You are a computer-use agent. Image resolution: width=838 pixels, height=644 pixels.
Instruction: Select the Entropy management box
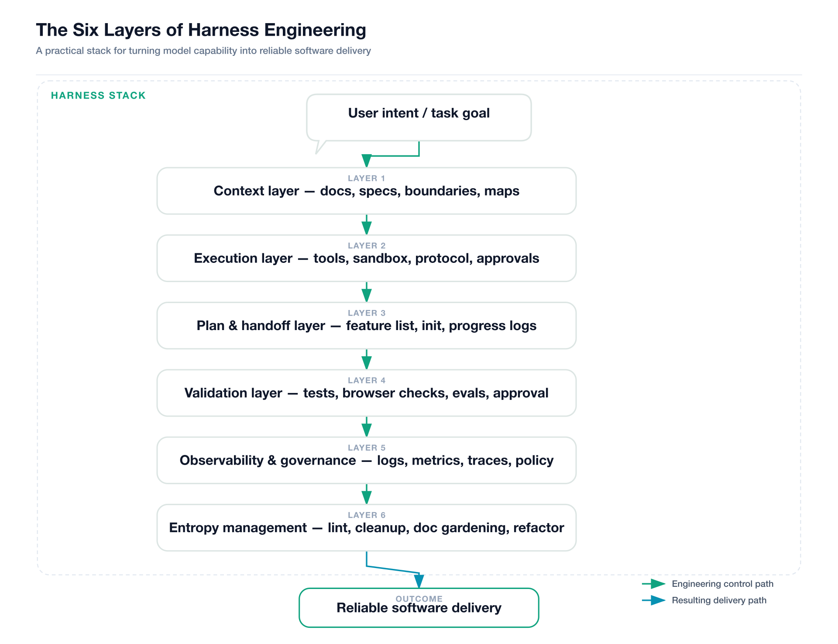tap(366, 528)
